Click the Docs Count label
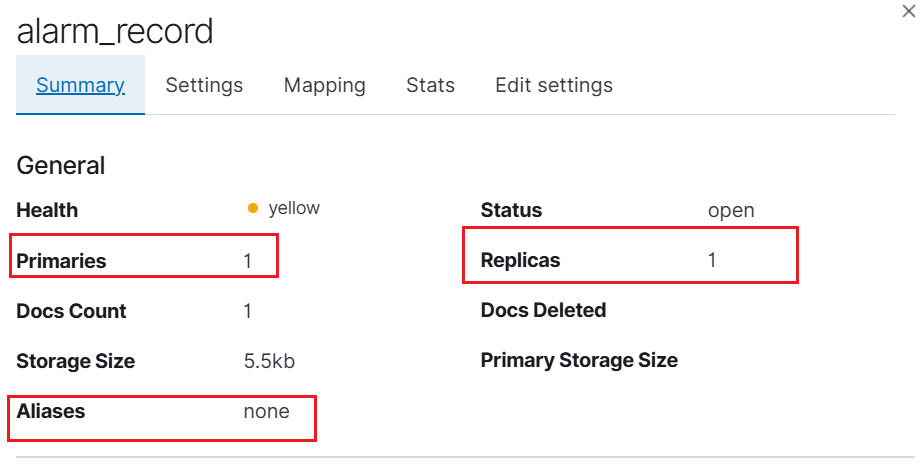This screenshot has width=921, height=464. [x=71, y=311]
